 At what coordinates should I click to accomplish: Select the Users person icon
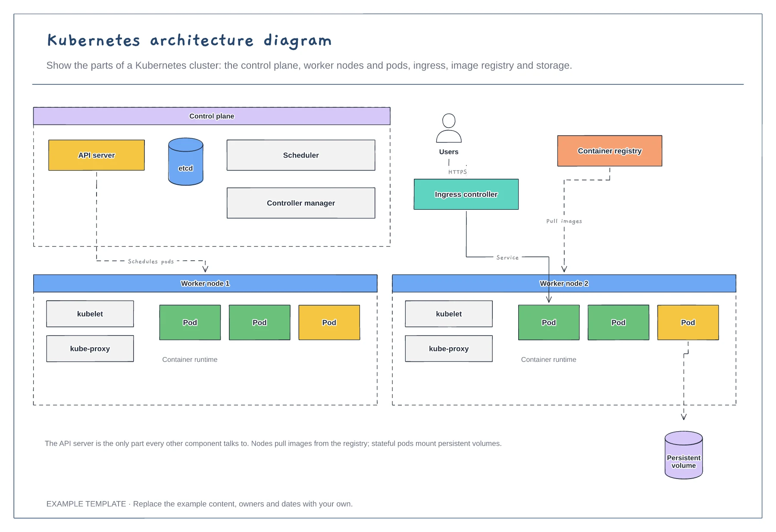(449, 128)
